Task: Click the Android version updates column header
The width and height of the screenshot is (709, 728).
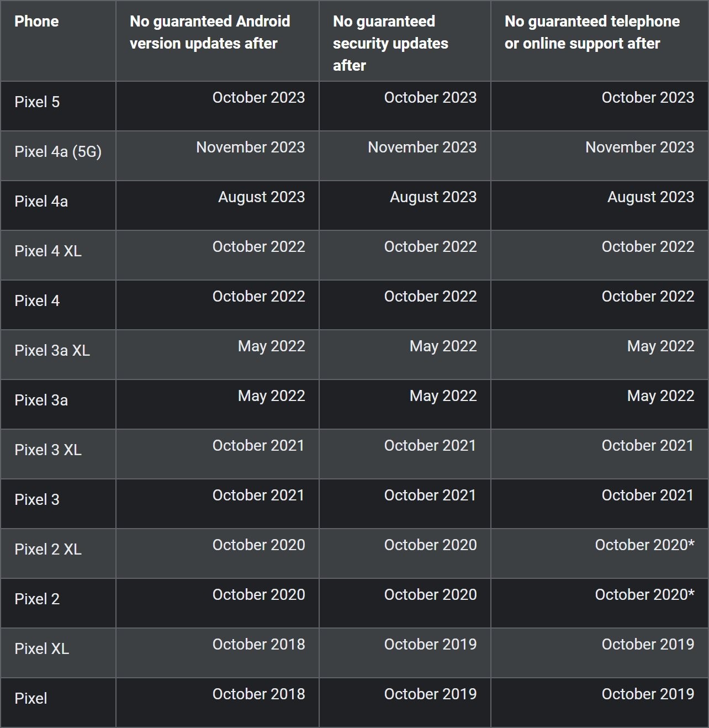Action: pos(210,32)
